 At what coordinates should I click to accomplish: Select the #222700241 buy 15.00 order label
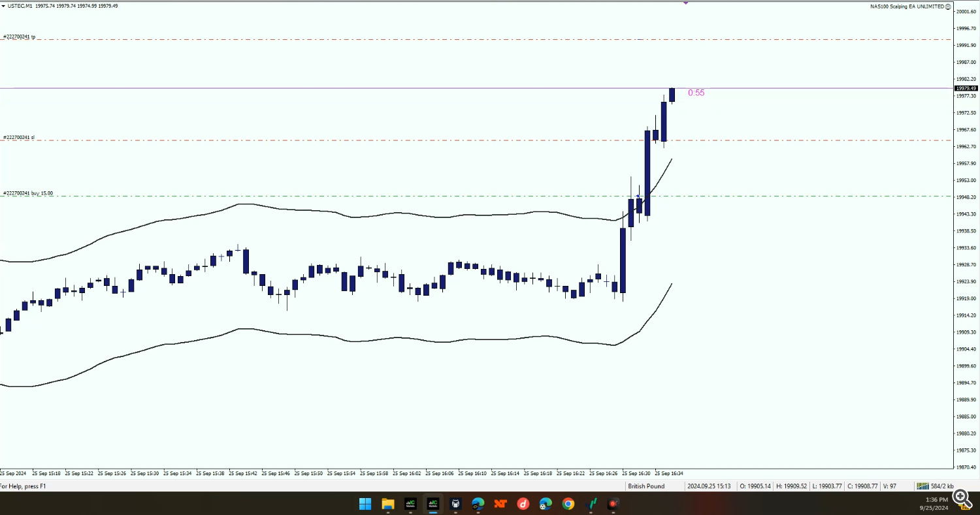[x=28, y=193]
